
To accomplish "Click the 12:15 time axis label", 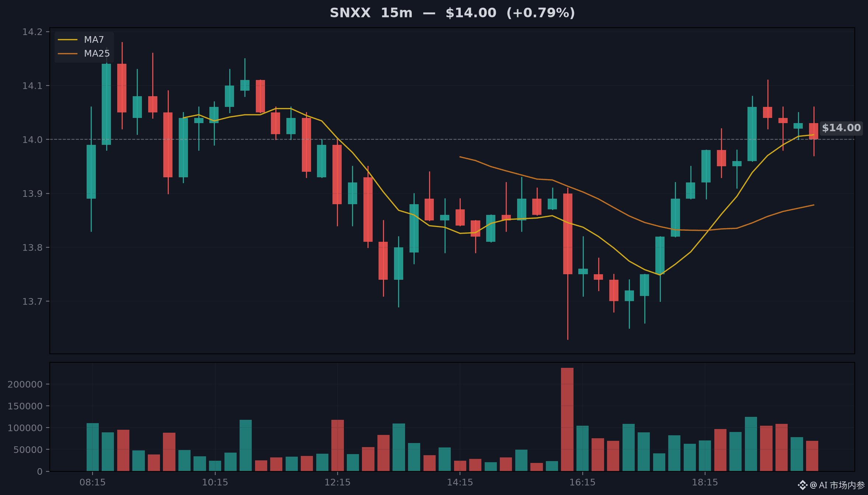I will click(x=337, y=482).
